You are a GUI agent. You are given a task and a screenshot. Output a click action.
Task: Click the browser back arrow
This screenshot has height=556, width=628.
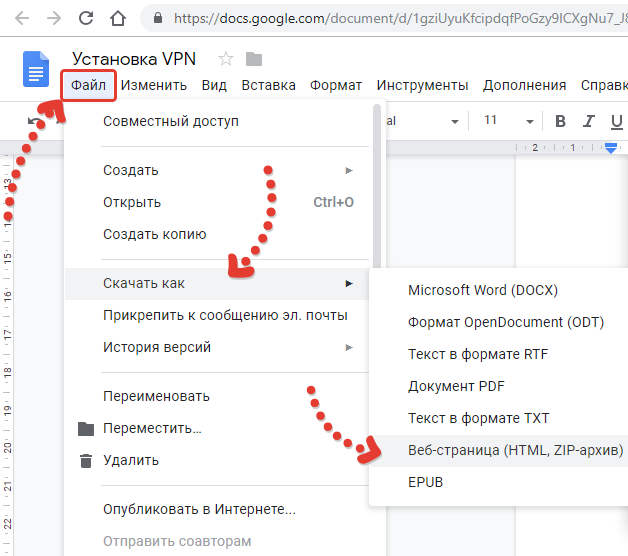(22, 18)
